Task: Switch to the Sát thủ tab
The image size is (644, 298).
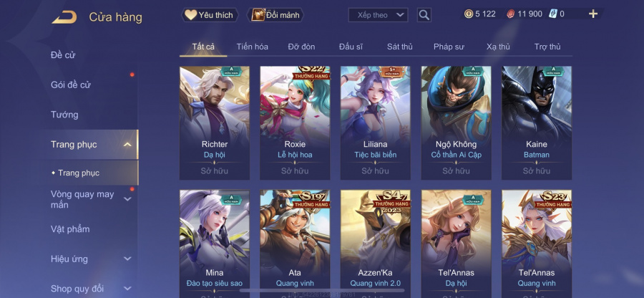Action: click(399, 47)
